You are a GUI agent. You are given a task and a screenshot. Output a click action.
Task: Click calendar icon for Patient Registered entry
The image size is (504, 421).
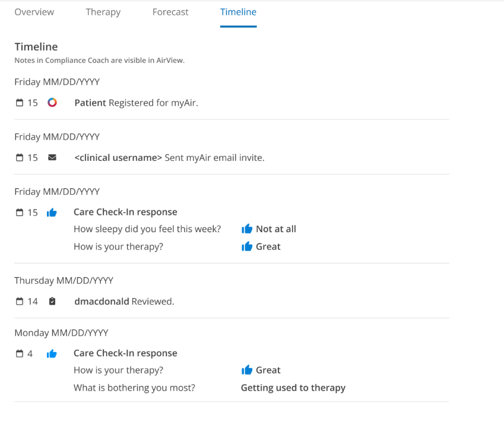[x=20, y=103]
